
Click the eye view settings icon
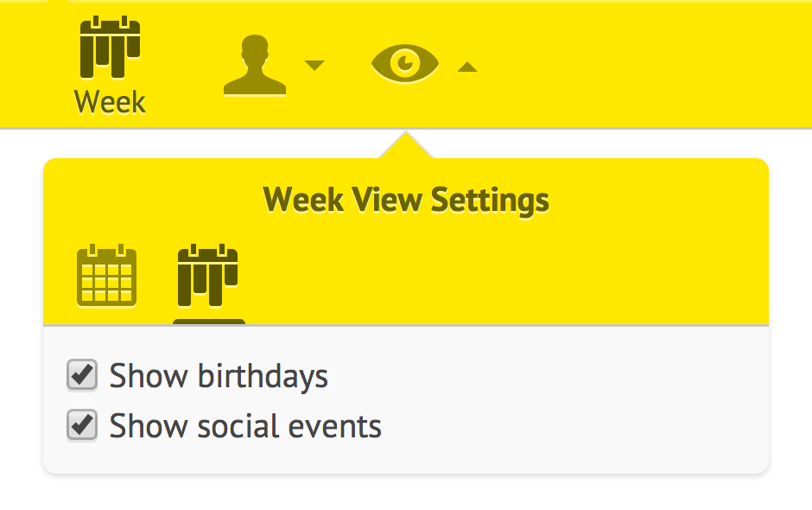405,63
